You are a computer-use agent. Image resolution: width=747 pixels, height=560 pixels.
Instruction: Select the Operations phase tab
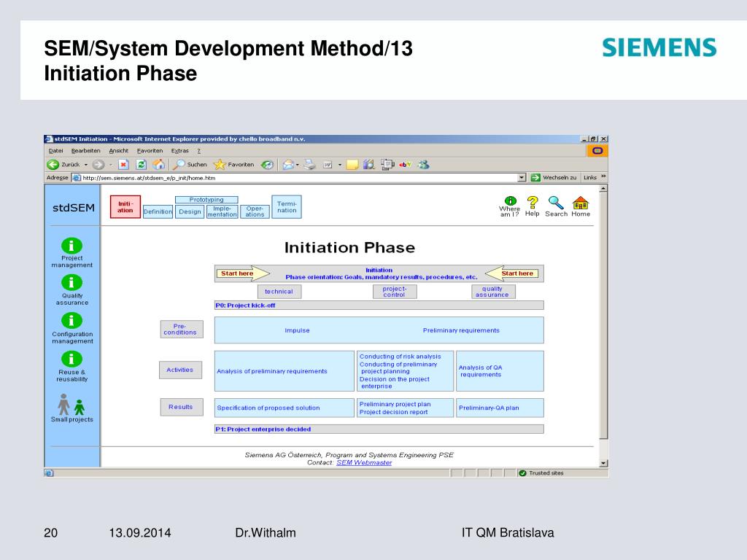click(x=255, y=212)
